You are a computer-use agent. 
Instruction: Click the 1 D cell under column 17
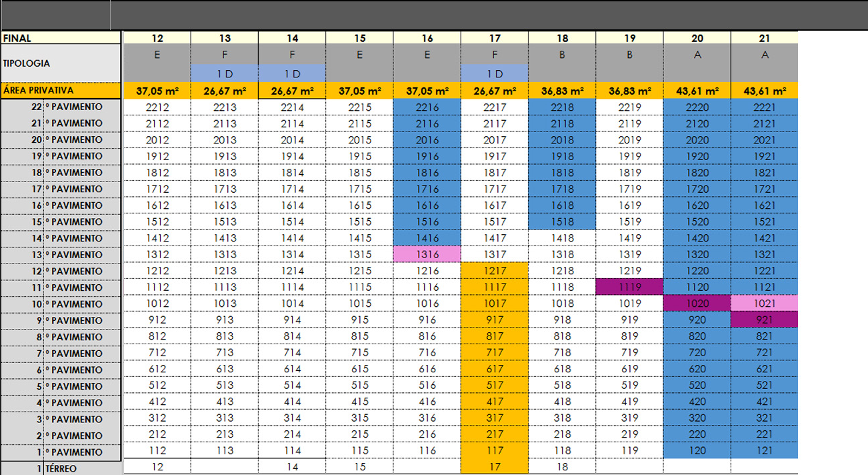494,72
